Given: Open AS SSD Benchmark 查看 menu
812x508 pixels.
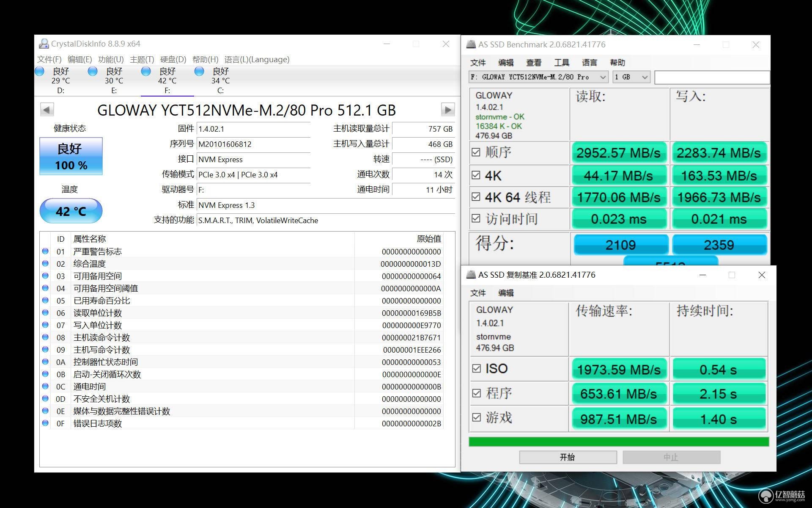Looking at the screenshot, I should [534, 63].
